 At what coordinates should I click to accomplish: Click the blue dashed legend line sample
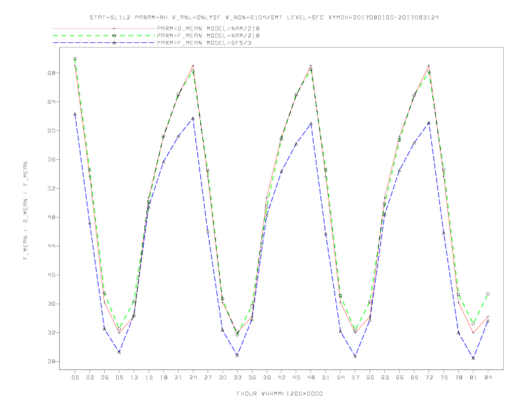click(x=104, y=43)
